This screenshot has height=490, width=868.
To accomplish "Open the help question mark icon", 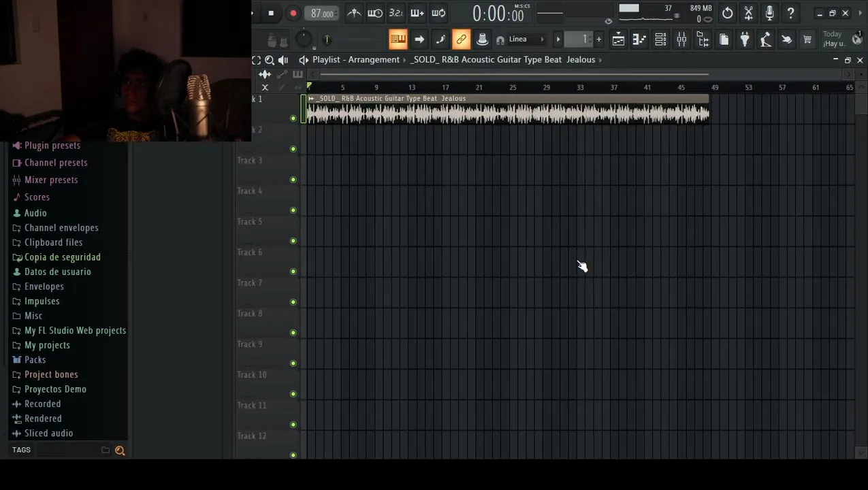I will 790,13.
